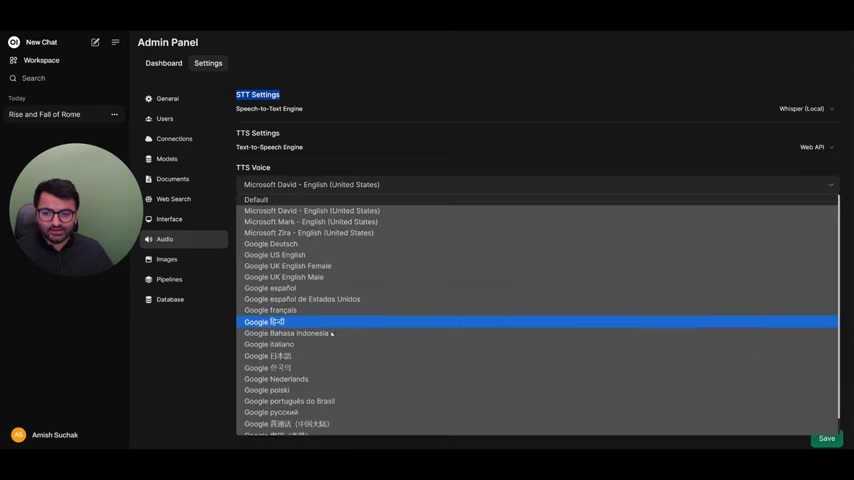Click the General gear icon
Screen dimensions: 854x480
tap(149, 99)
